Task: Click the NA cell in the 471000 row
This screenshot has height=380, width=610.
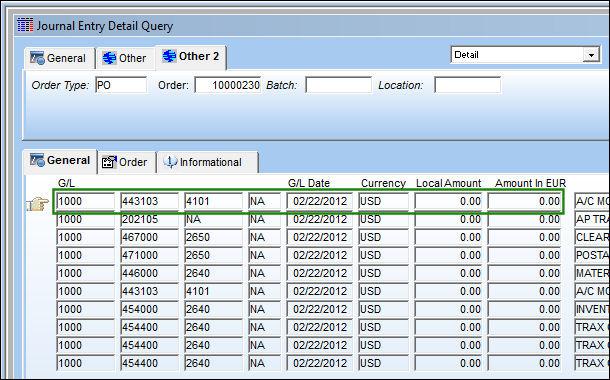Action: point(265,255)
